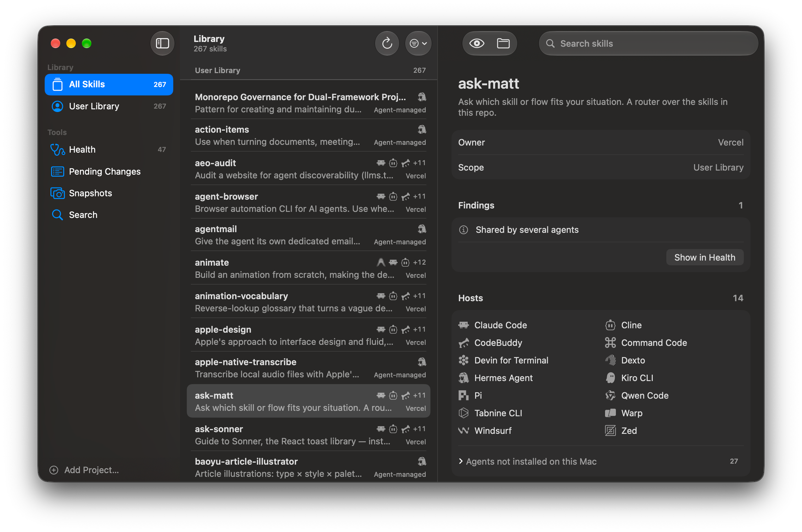
Task: Select the apple-design skill
Action: [308, 336]
